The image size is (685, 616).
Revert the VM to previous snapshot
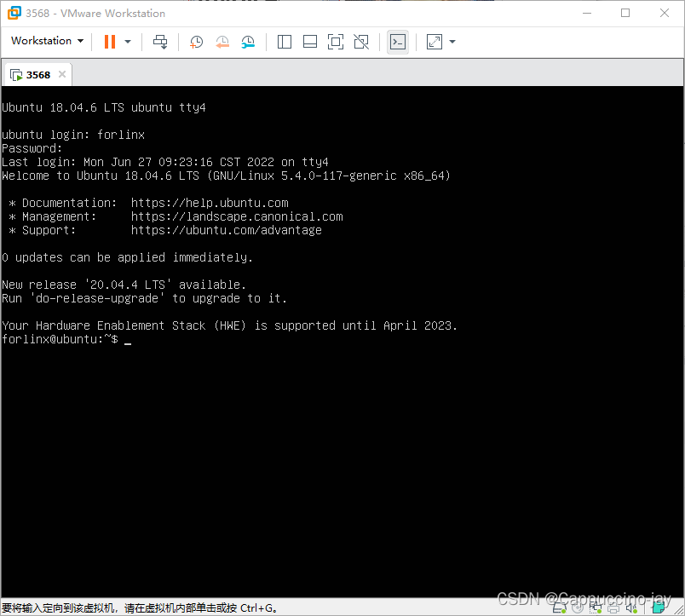tap(222, 42)
